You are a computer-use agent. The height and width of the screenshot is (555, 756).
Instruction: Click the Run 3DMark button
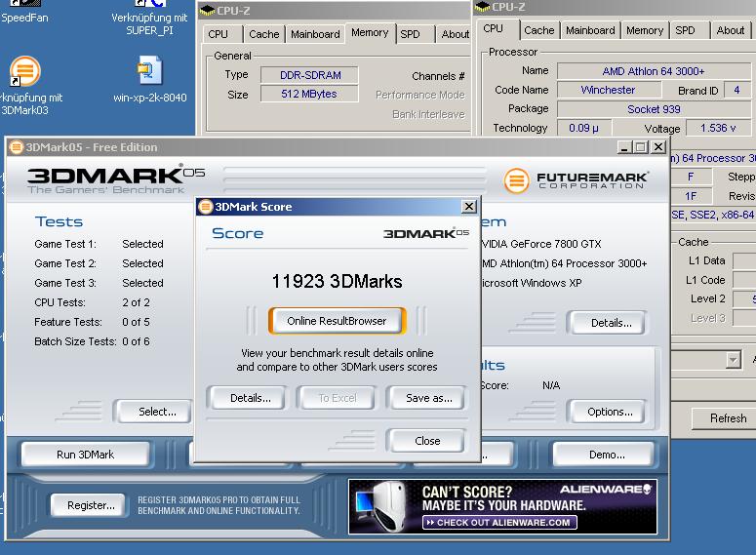pyautogui.click(x=85, y=455)
